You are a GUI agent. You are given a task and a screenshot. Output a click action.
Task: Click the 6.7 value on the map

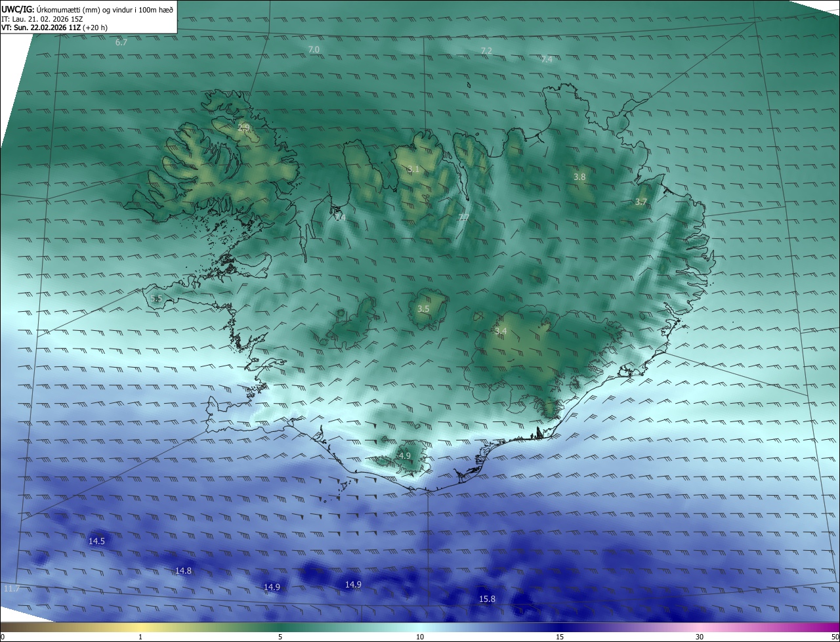coord(121,42)
